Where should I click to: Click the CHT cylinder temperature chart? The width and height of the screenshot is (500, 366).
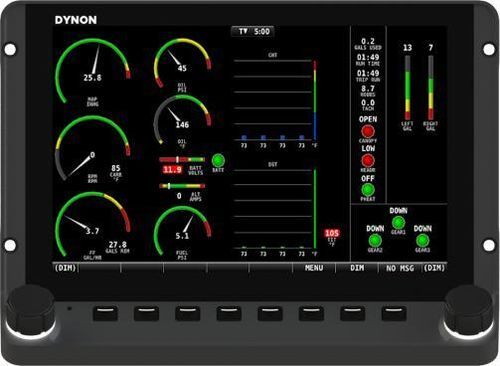tap(275, 101)
